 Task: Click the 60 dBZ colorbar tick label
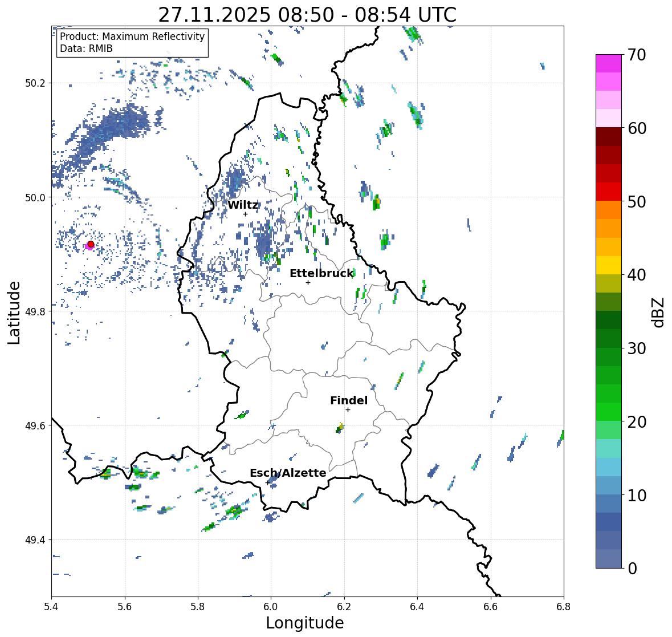click(637, 128)
